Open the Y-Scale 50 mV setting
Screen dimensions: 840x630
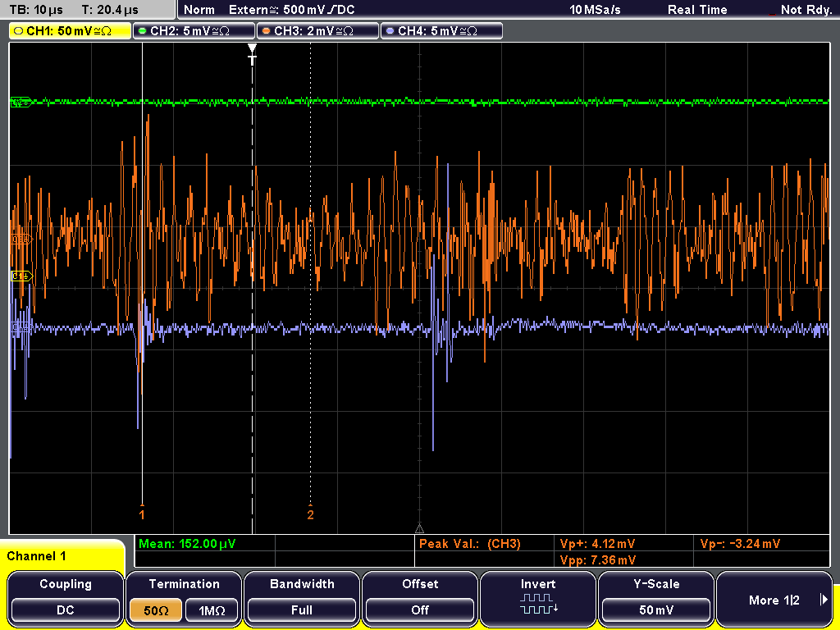click(x=656, y=610)
